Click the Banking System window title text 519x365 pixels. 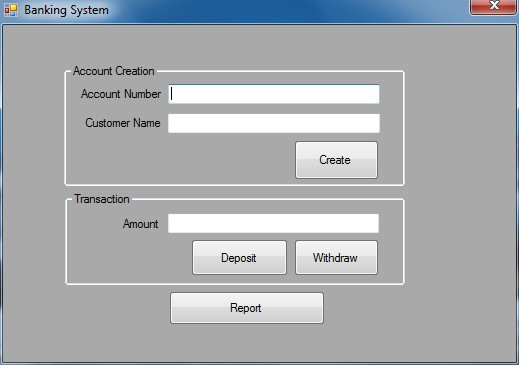(x=66, y=10)
